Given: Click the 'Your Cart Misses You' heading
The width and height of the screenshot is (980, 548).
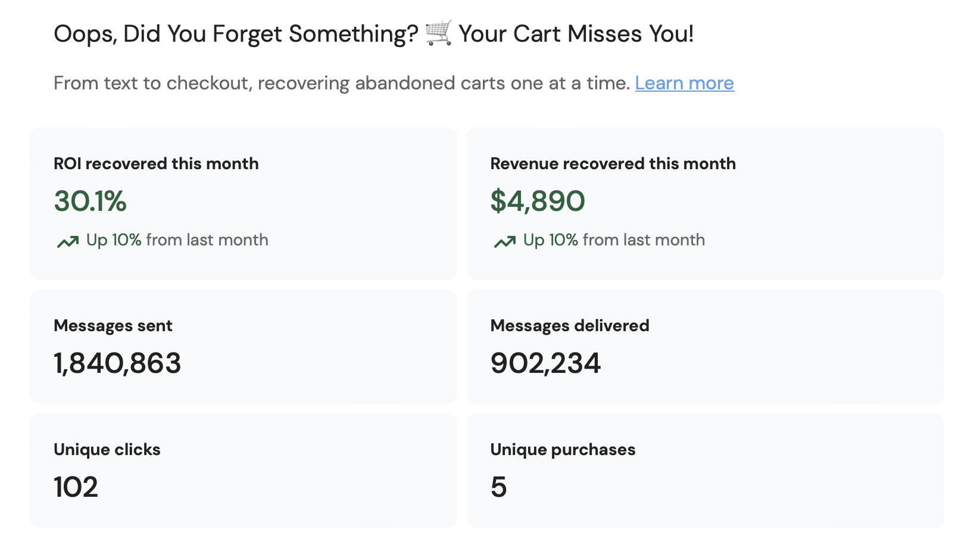Looking at the screenshot, I should [576, 34].
